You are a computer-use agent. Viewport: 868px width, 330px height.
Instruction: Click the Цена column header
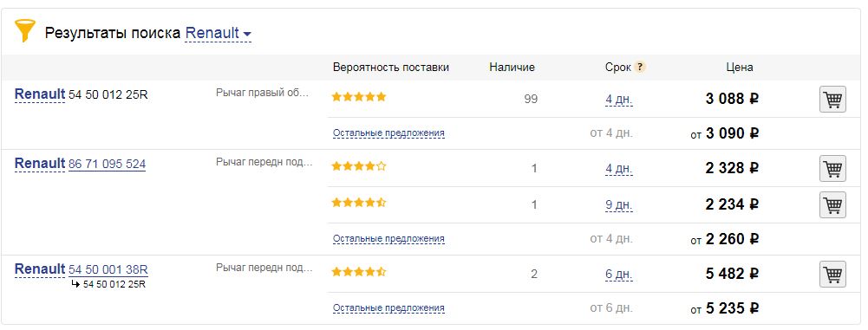pos(740,68)
